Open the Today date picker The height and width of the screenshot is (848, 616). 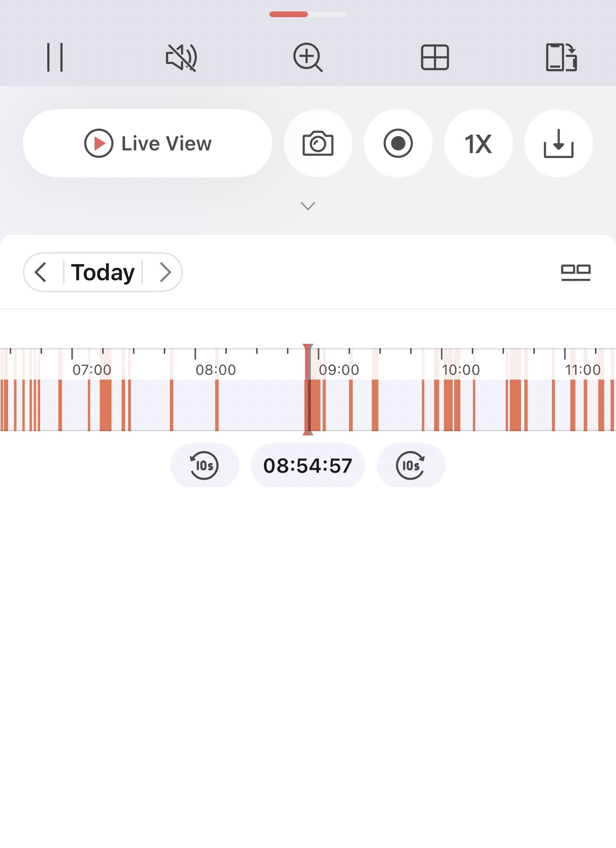click(103, 272)
